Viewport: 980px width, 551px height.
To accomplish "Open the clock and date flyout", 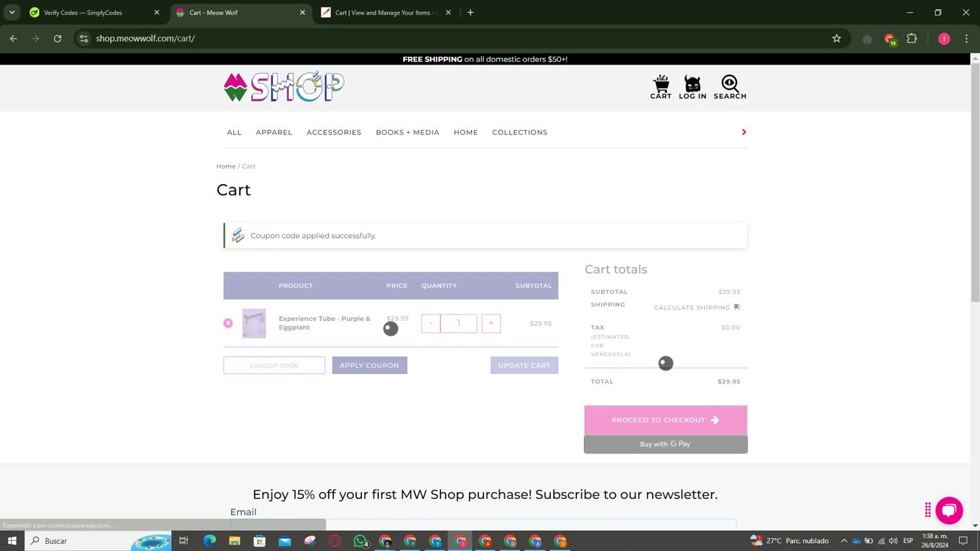I will [935, 541].
